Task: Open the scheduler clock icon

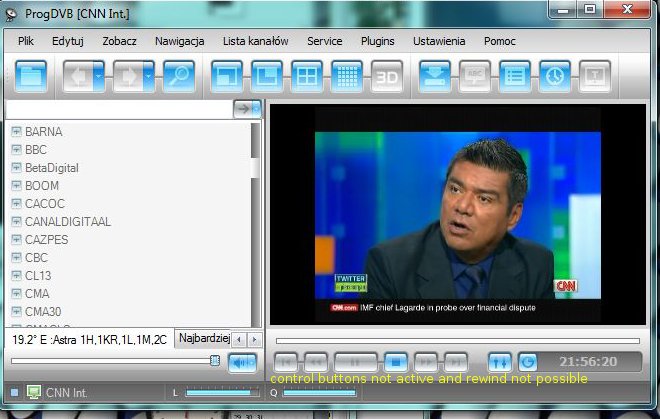Action: tap(555, 76)
